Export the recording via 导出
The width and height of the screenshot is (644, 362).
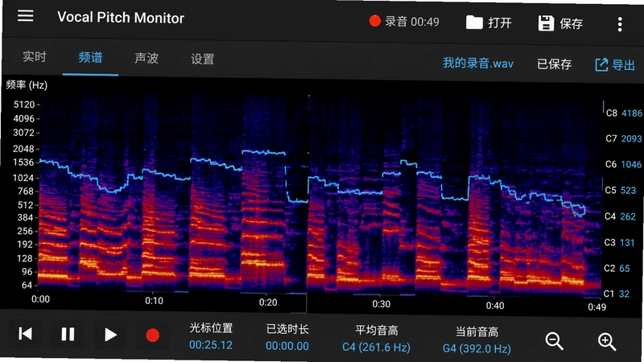[x=615, y=65]
